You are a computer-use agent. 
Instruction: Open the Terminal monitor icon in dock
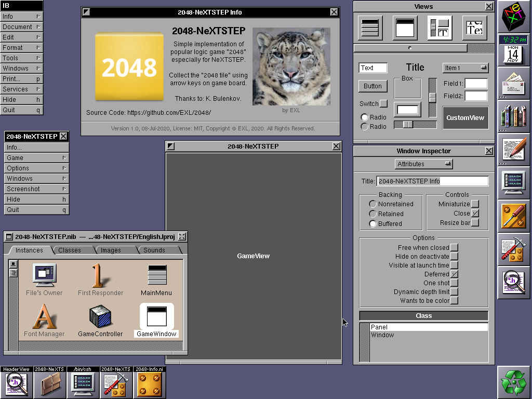tap(515, 183)
